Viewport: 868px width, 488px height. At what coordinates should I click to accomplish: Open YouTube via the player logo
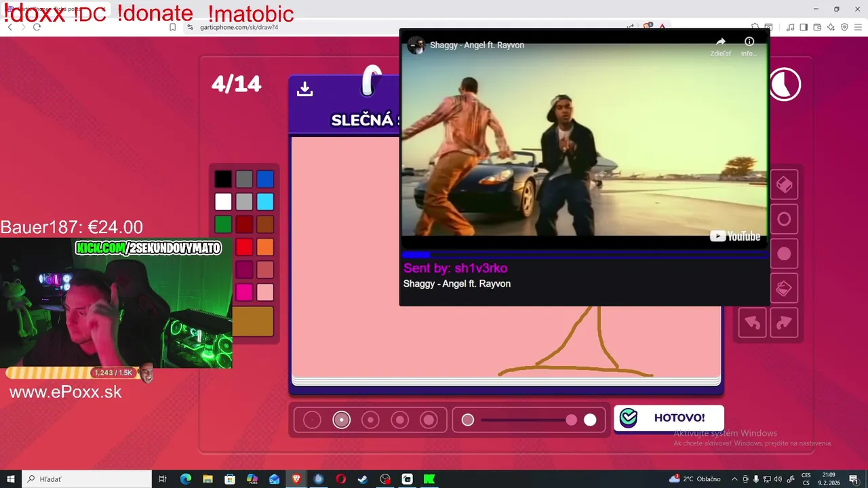pos(735,236)
